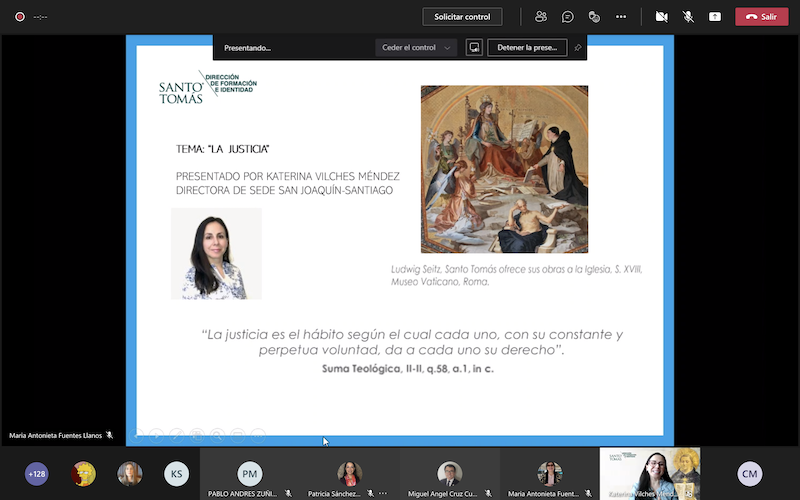
Task: Click muted mic icon beside Miguel Angel Cruz
Action: [x=488, y=493]
